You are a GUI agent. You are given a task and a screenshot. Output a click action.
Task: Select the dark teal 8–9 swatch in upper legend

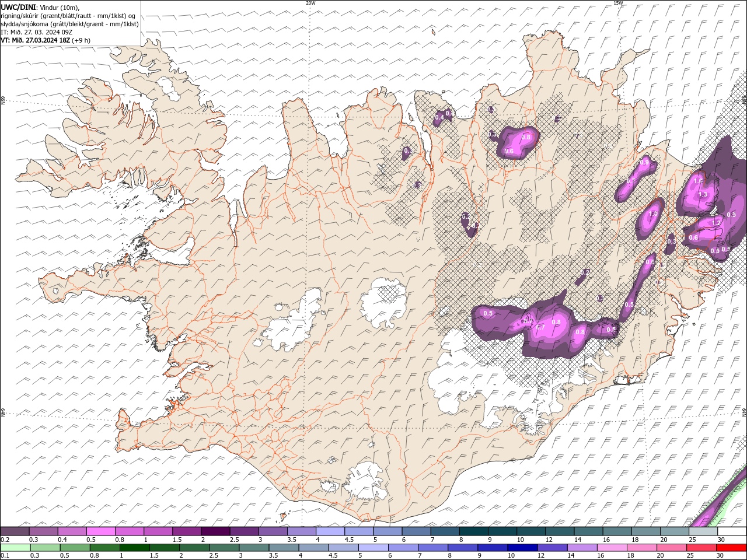(x=474, y=531)
